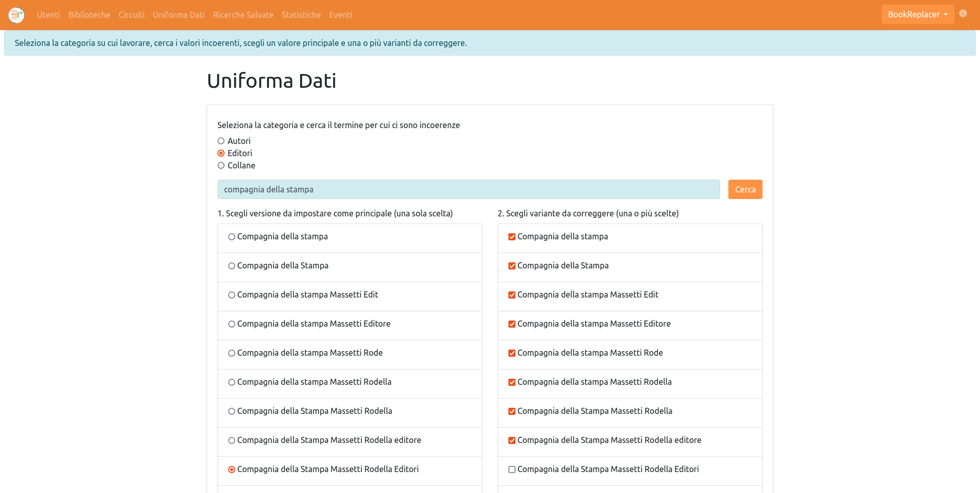Set 'Compagnia della Stampa' as main version
The height and width of the screenshot is (493, 980).
pyautogui.click(x=232, y=266)
